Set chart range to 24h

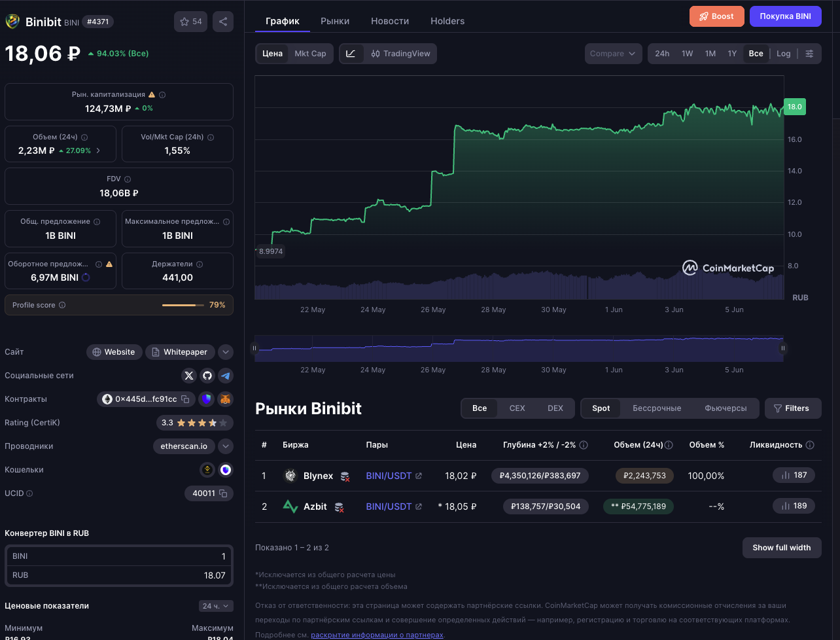(662, 54)
